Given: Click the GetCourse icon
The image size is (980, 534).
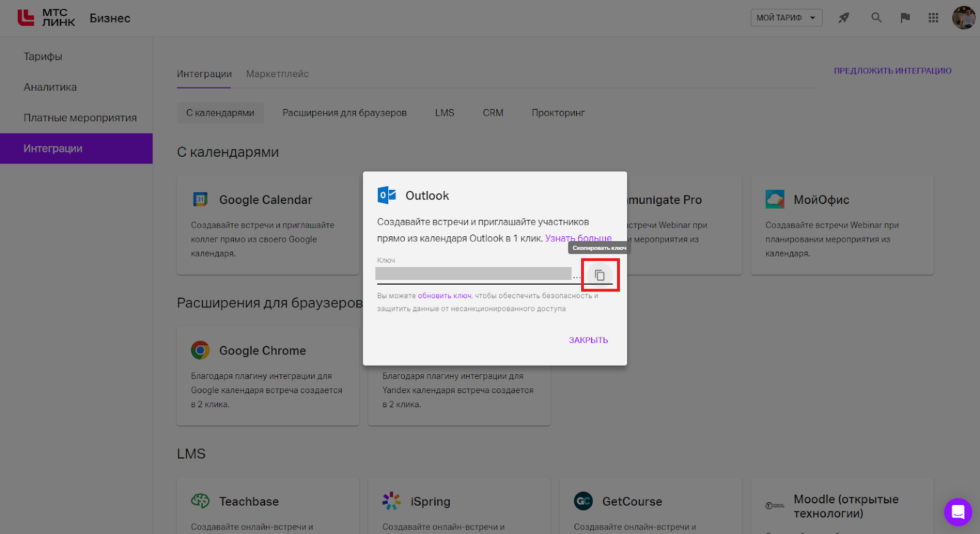Looking at the screenshot, I should point(583,501).
